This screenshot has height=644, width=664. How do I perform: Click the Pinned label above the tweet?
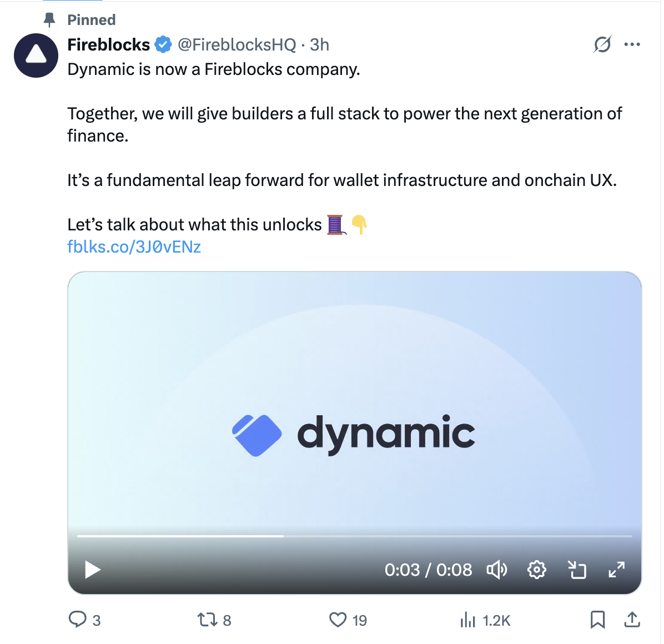click(90, 20)
